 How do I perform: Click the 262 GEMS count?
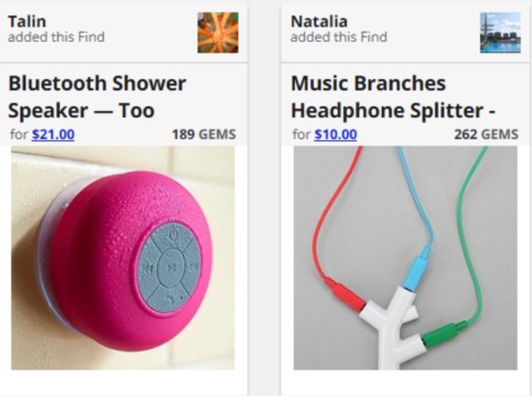coord(486,134)
